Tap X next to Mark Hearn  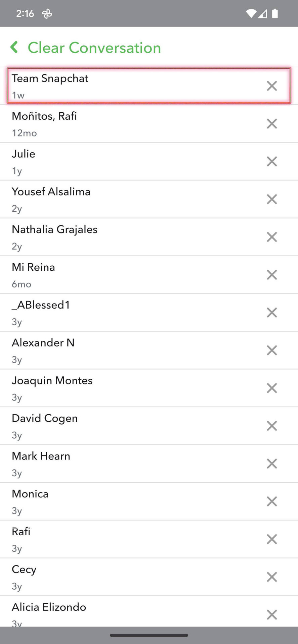[x=272, y=464]
